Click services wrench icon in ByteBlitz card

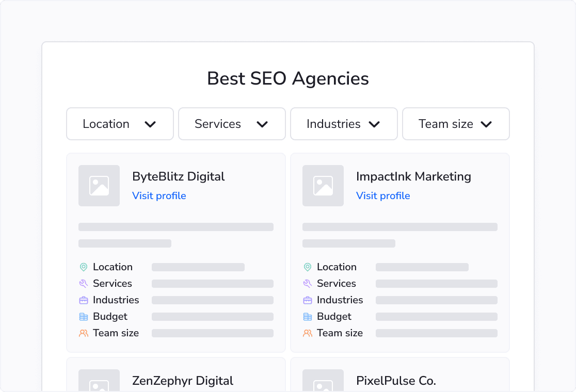pos(84,284)
